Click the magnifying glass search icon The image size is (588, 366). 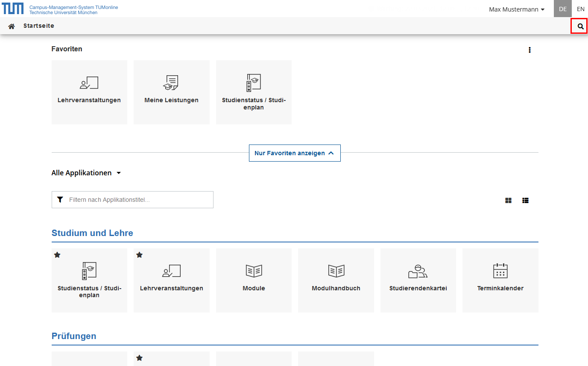pos(580,26)
